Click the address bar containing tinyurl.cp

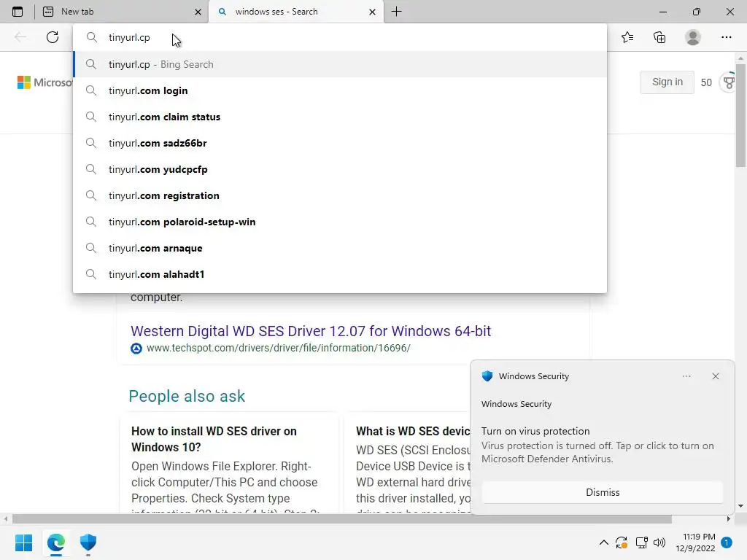(x=340, y=37)
